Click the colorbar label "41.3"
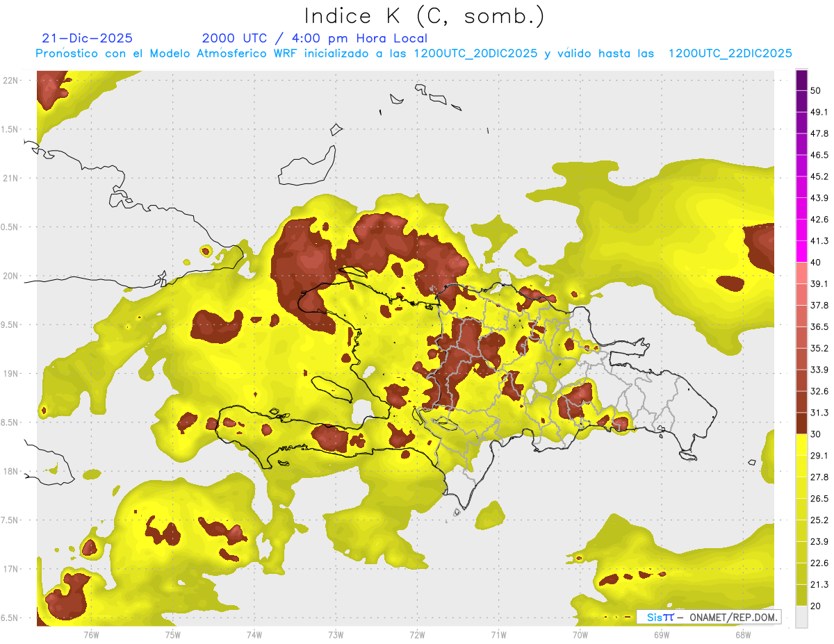Image resolution: width=834 pixels, height=644 pixels. (819, 241)
